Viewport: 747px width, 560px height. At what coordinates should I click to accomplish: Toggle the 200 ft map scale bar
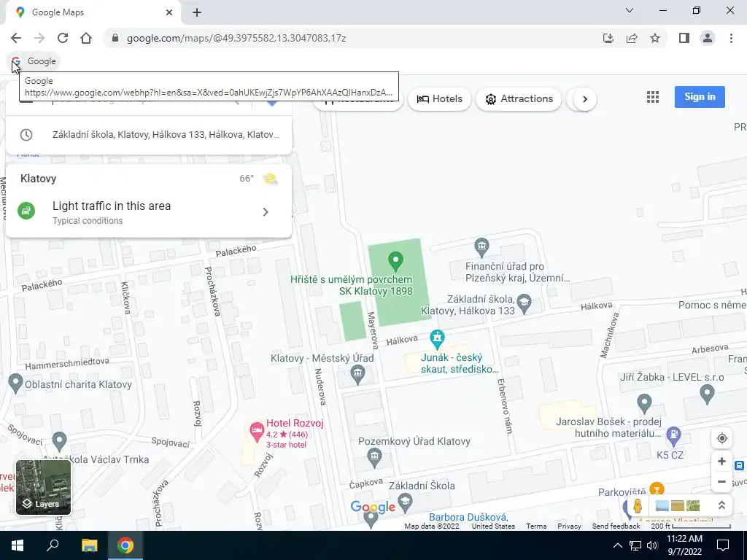click(x=691, y=526)
